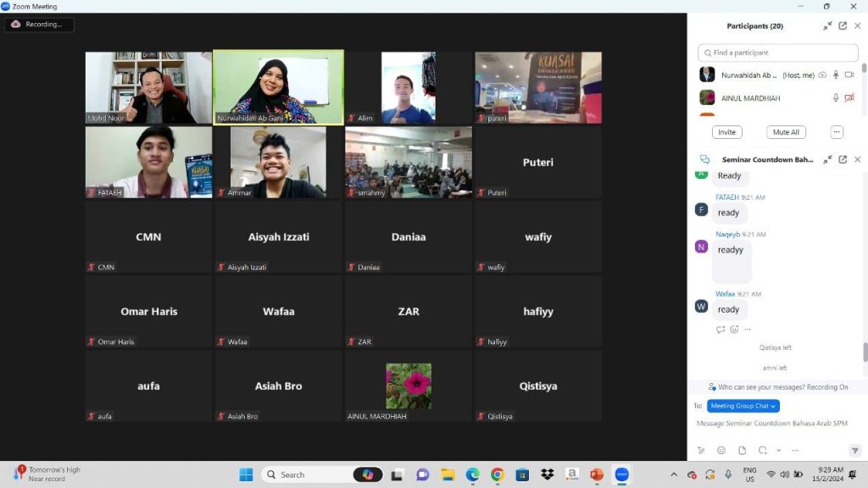Click the reaction emoji icon under Wafaa's ready message
The image size is (868, 488).
point(734,330)
